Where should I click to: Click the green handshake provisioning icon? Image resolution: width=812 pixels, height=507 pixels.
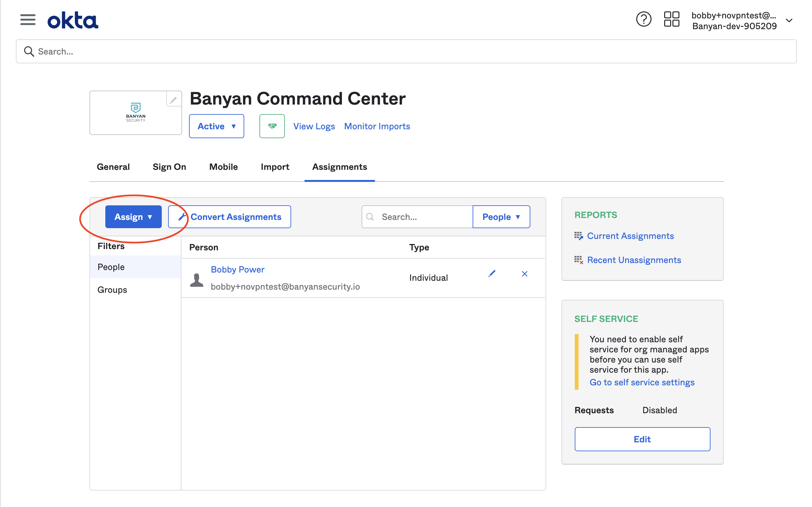[272, 126]
